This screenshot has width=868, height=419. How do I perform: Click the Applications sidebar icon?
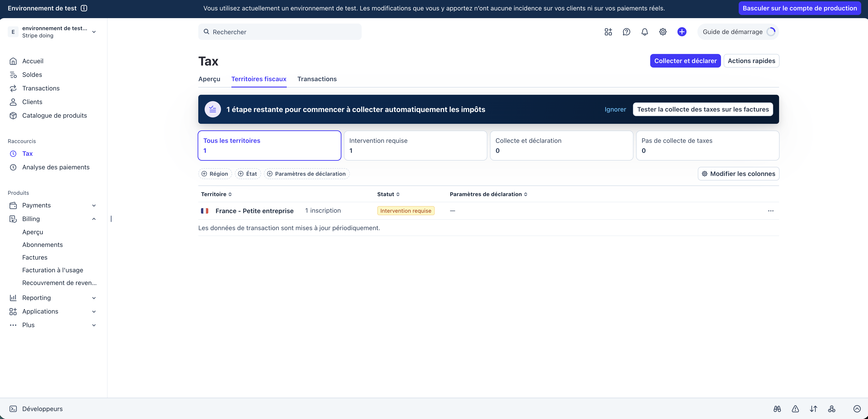[13, 312]
